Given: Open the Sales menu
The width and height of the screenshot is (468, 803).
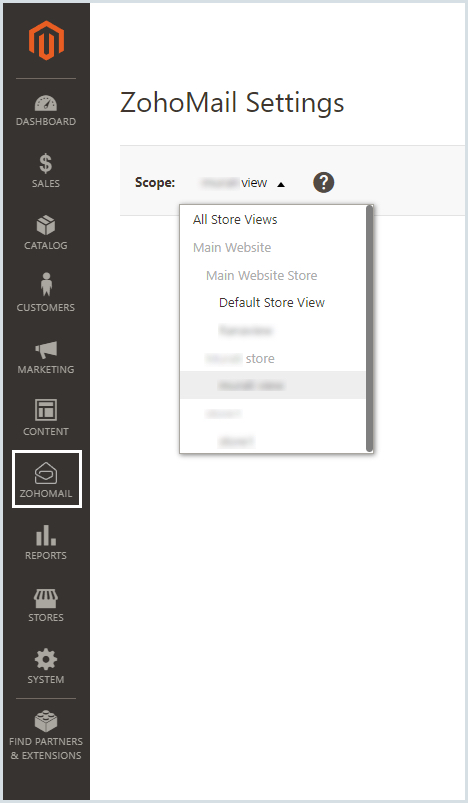Looking at the screenshot, I should [x=46, y=172].
